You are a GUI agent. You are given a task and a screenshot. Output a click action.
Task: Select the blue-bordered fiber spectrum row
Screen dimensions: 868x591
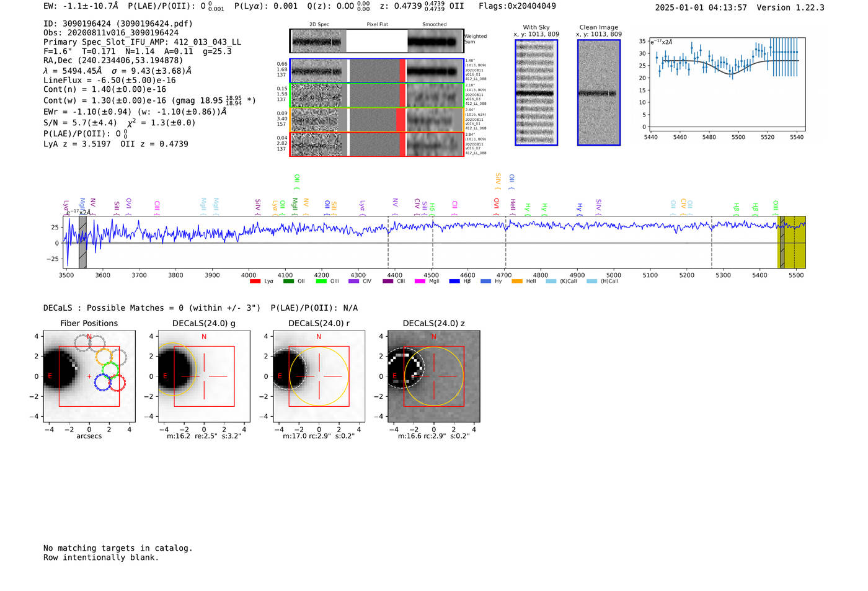point(376,71)
